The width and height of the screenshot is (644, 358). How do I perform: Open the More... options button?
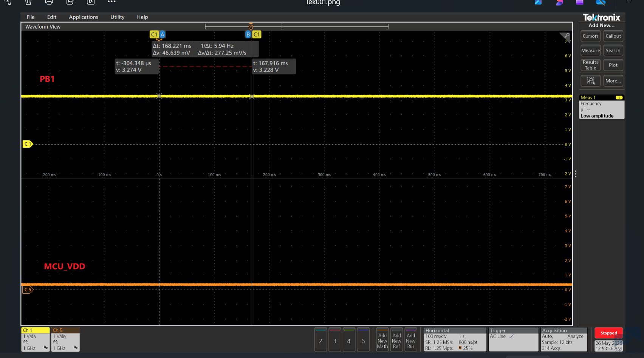613,81
